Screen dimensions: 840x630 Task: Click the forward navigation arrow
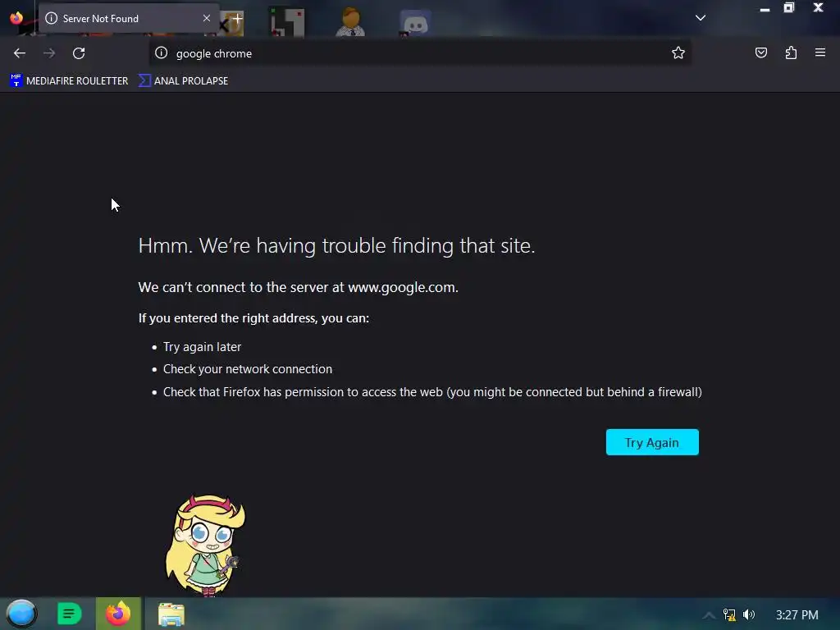click(x=49, y=53)
